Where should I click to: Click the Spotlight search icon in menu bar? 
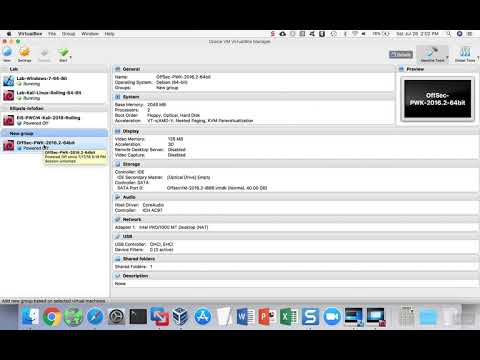click(449, 34)
